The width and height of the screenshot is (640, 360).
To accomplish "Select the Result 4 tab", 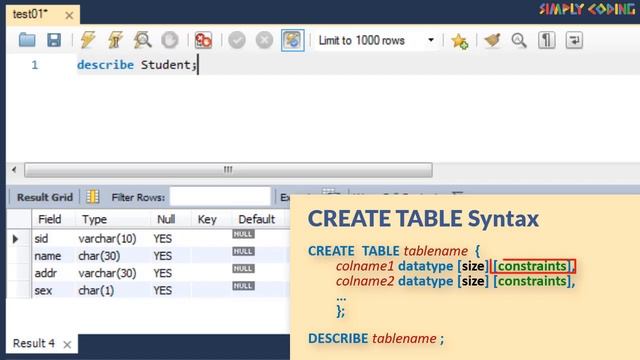I will [x=34, y=343].
